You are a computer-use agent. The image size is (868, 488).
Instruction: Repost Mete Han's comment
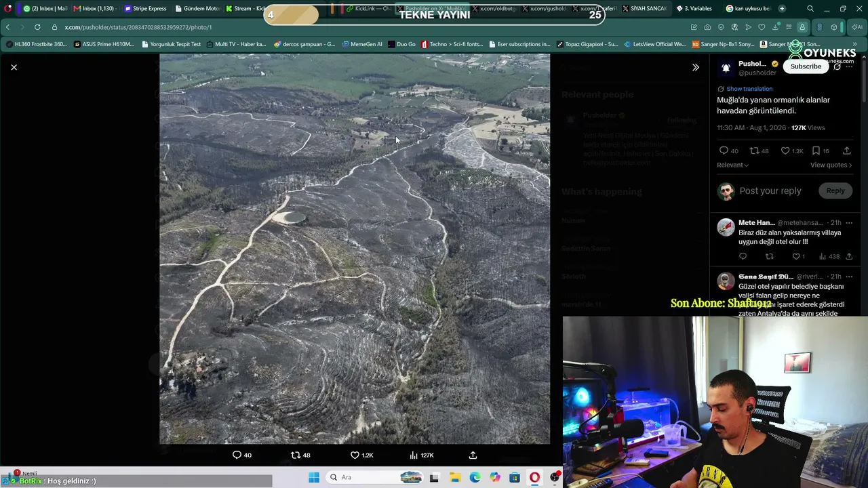769,256
